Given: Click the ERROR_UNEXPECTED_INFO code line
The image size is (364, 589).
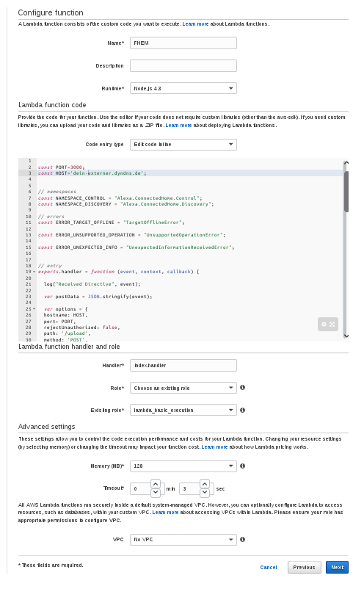Looking at the screenshot, I should tap(136, 247).
